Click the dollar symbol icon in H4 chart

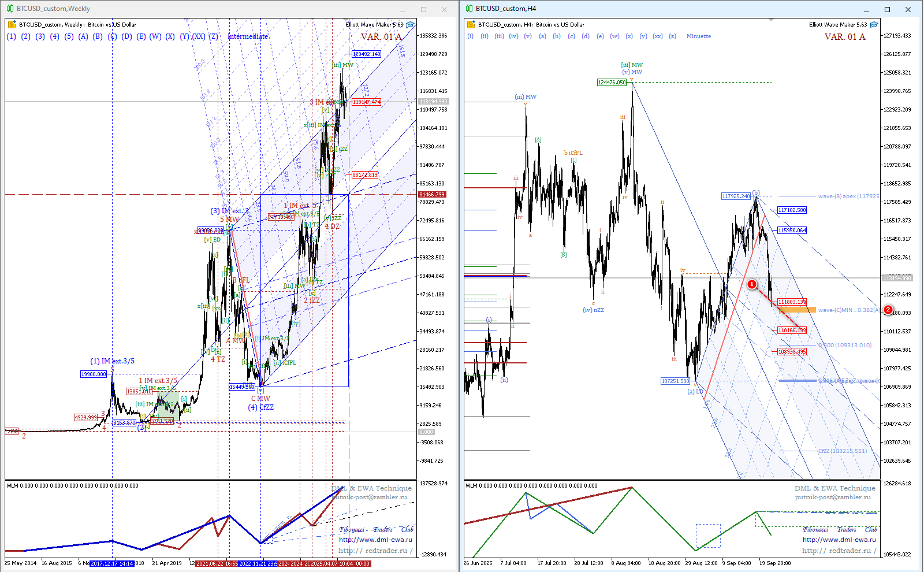(471, 25)
